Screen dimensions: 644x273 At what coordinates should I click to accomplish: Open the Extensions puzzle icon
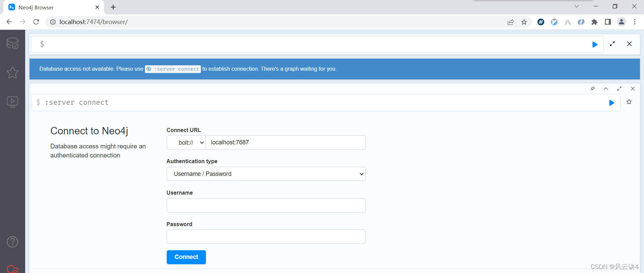point(594,22)
